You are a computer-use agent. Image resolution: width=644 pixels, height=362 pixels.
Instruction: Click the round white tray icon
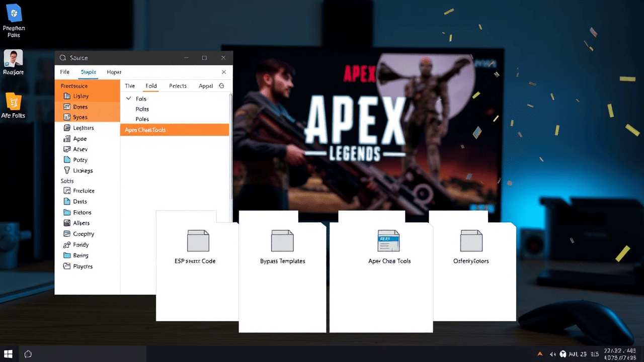click(563, 354)
